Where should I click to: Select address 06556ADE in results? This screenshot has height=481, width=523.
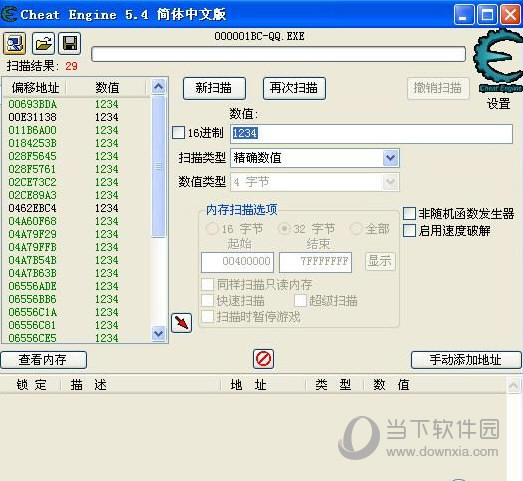tap(33, 286)
